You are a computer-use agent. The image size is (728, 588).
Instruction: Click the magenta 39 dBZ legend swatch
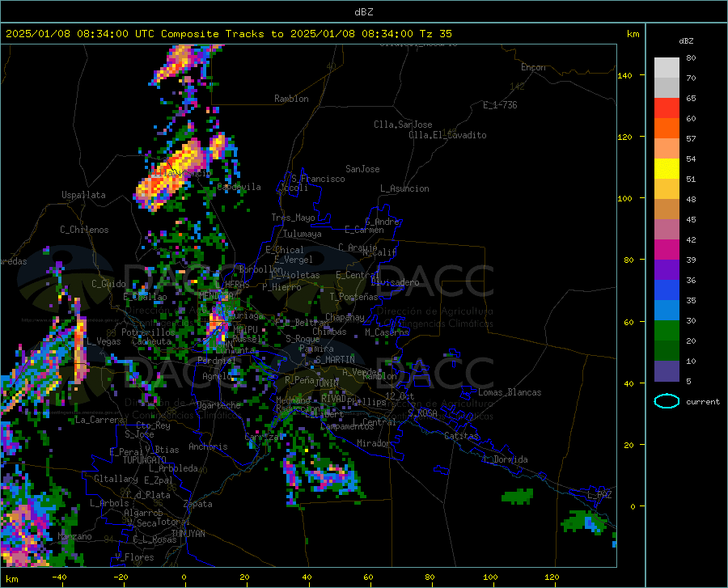667,250
